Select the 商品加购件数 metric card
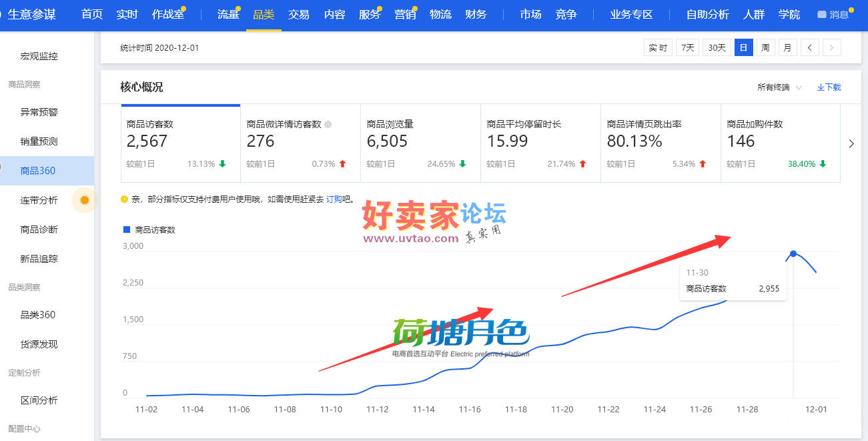The height and width of the screenshot is (441, 868). 780,143
